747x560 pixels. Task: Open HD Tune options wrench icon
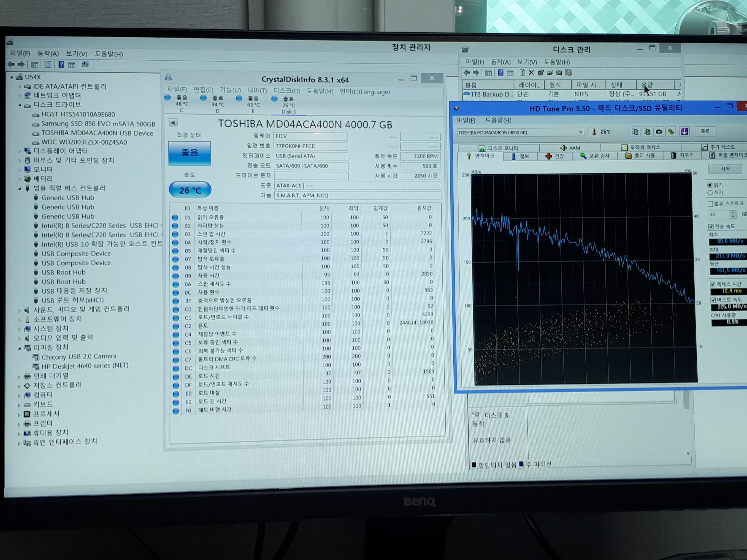pos(671,132)
